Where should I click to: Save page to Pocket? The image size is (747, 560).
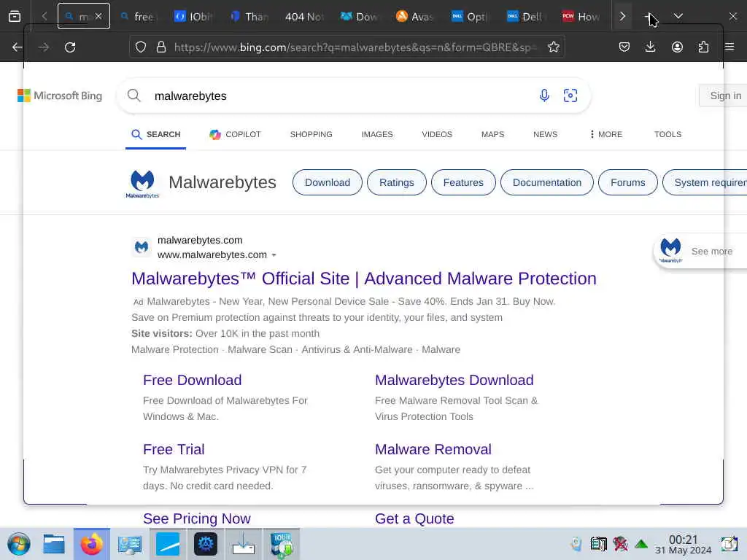point(624,47)
